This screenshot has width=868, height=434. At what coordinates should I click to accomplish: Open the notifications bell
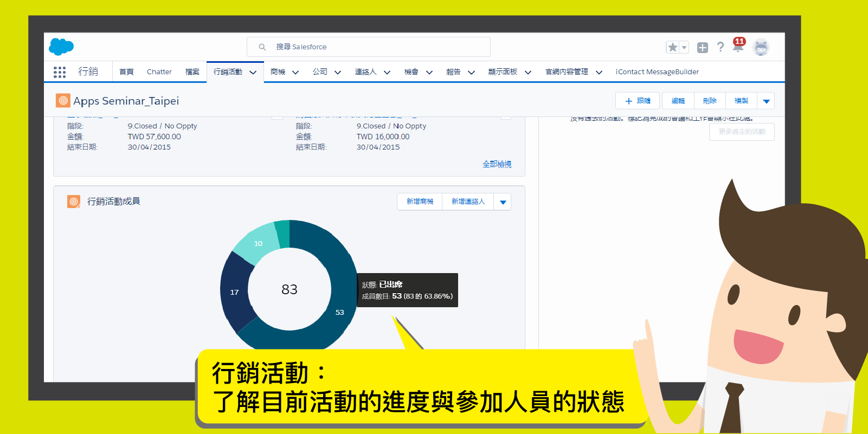738,47
